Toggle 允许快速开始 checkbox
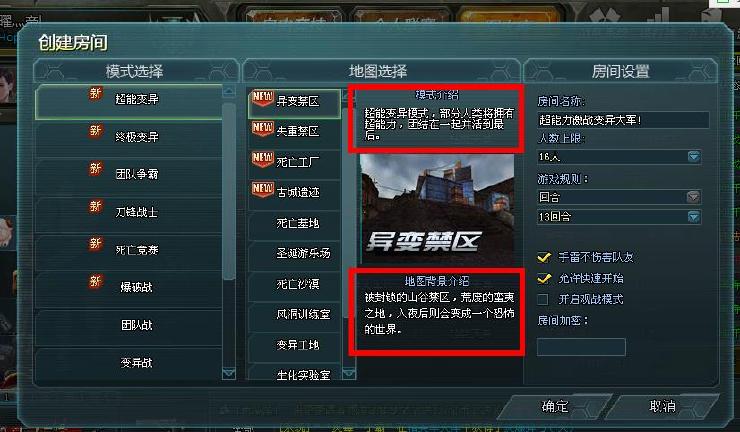 tap(544, 279)
